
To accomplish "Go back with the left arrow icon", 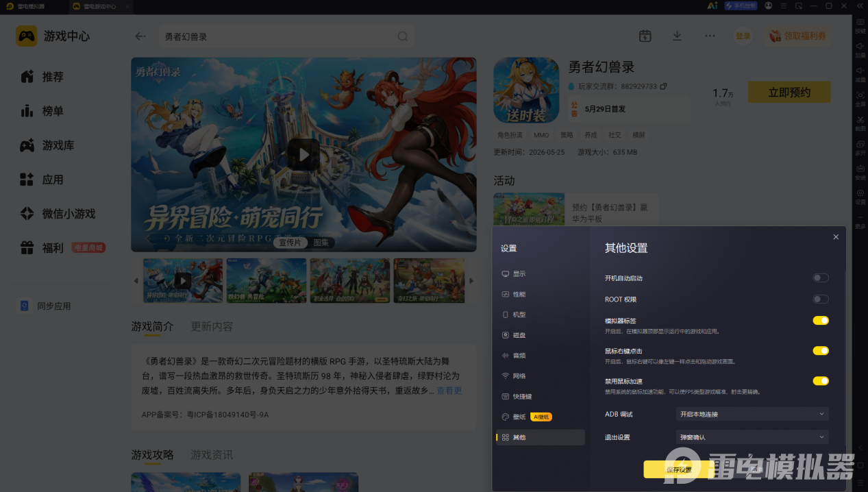I will pyautogui.click(x=140, y=36).
